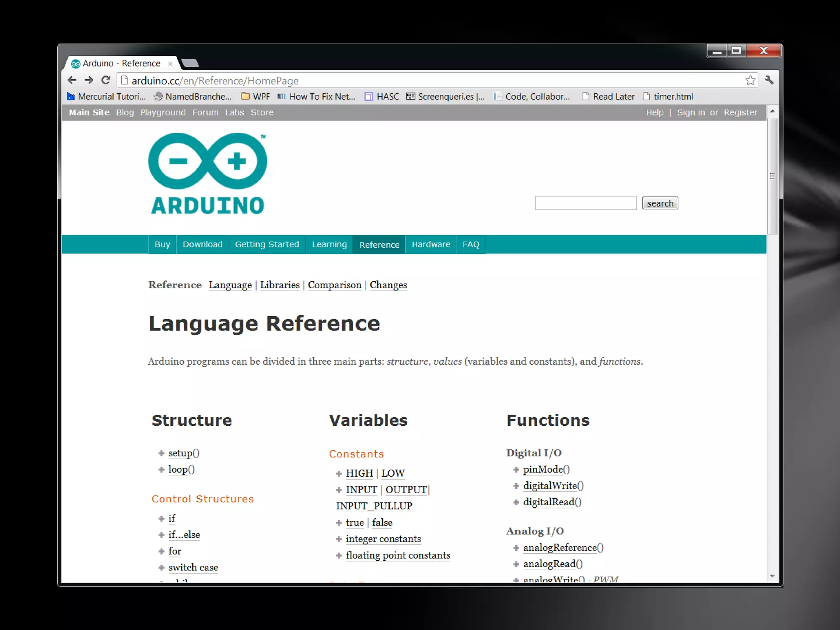The image size is (840, 630).
Task: Click the site search text field
Action: pyautogui.click(x=585, y=203)
